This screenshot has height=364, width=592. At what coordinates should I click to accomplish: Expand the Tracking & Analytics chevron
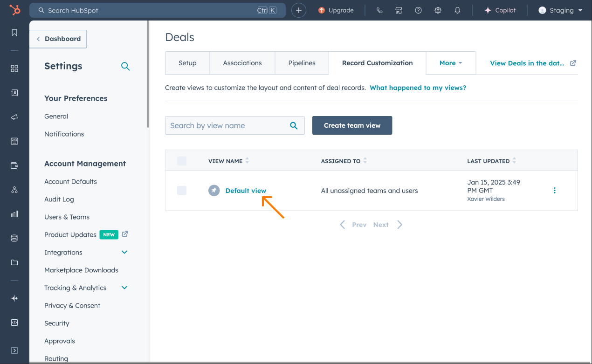pos(124,288)
